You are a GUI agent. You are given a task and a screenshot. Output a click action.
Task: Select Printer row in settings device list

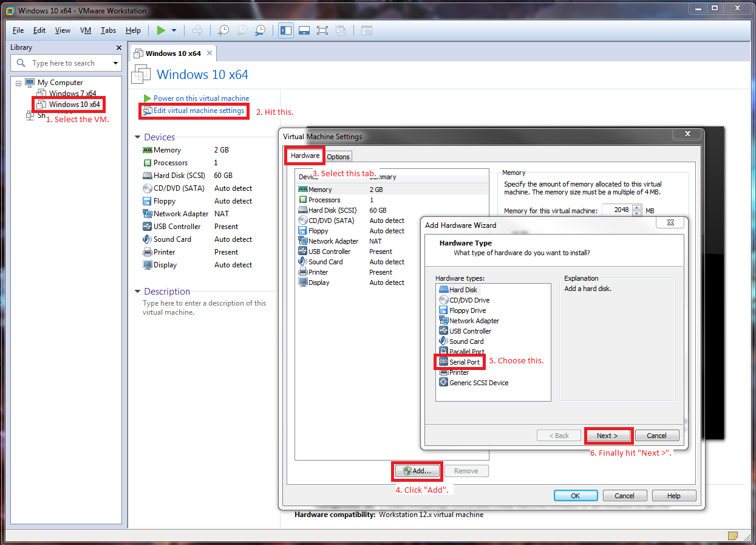tap(392, 272)
